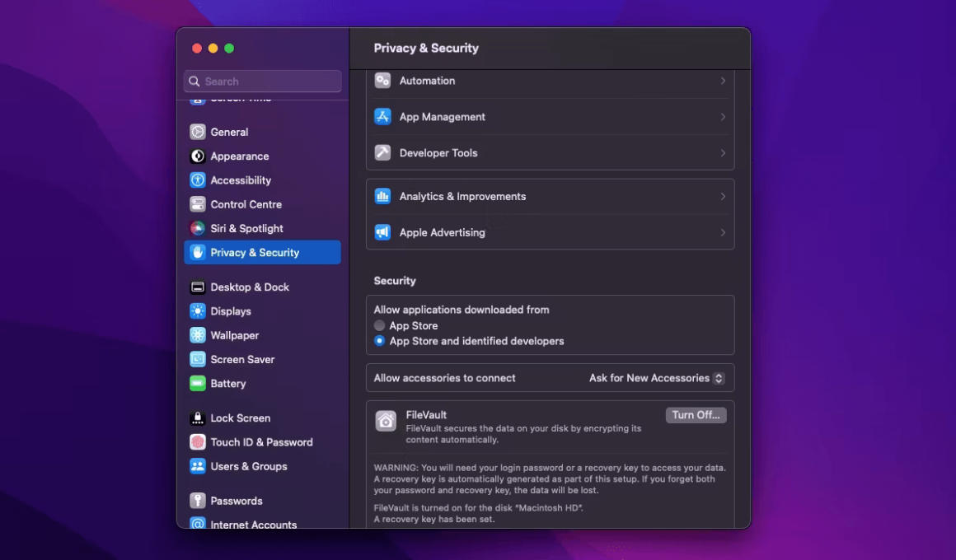The width and height of the screenshot is (956, 560).
Task: Go to Accessibility settings
Action: tap(262, 180)
